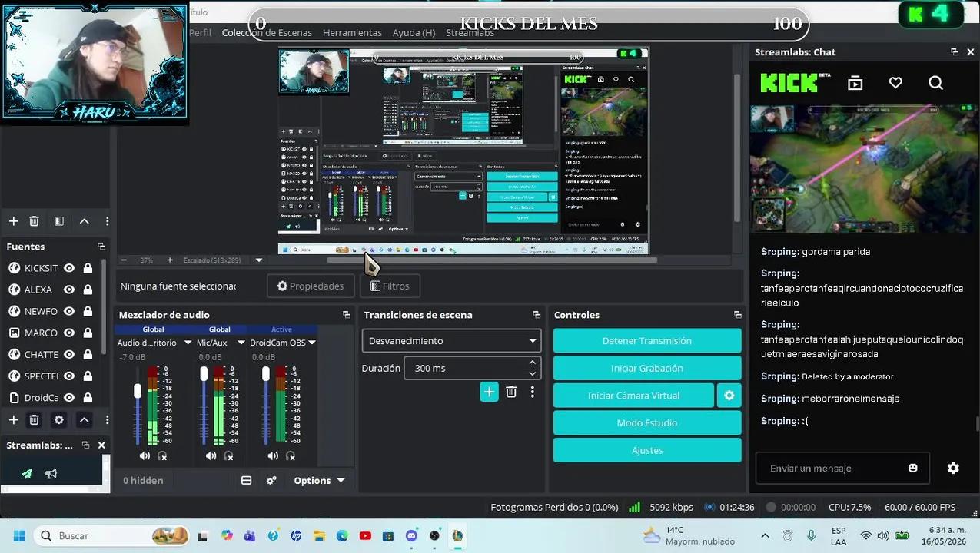The height and width of the screenshot is (553, 980).
Task: Delete scene using trash icon above Fuentes
Action: (x=34, y=221)
